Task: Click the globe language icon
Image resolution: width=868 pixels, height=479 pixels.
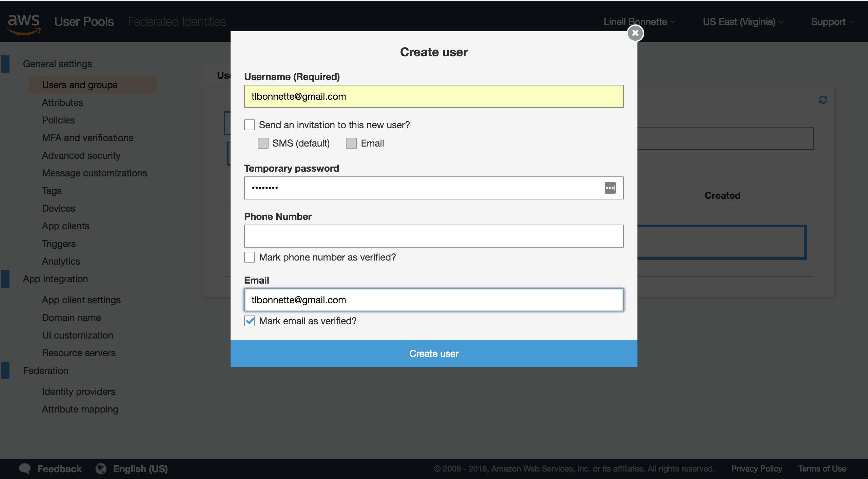Action: pos(101,468)
